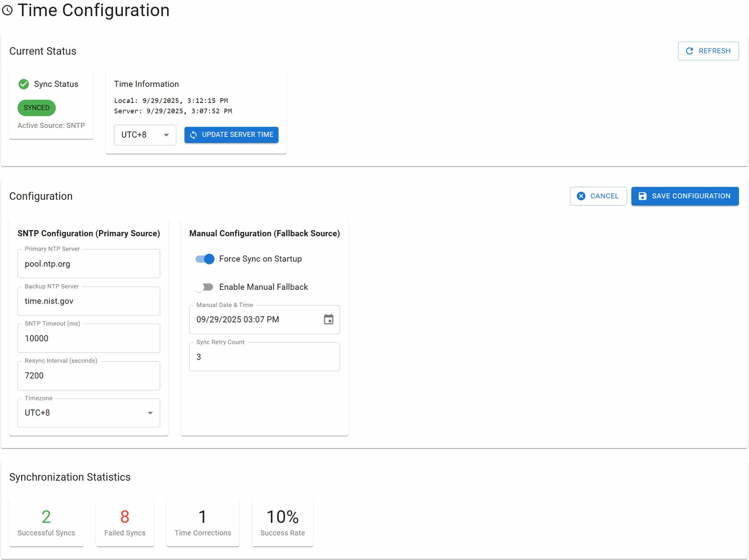Expand the Timezone dropdown in SNTP Configuration
Image resolution: width=749 pixels, height=560 pixels.
pyautogui.click(x=89, y=413)
